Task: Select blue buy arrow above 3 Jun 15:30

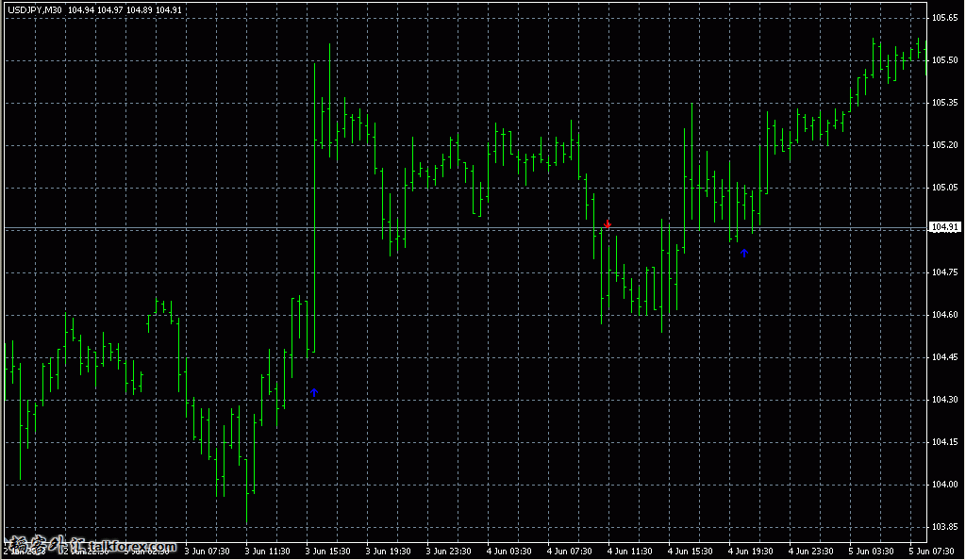Action: 314,392
